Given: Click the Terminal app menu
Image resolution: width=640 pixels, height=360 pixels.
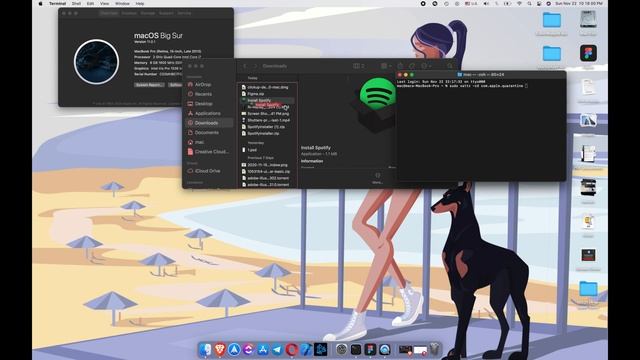Looking at the screenshot, I should [58, 4].
